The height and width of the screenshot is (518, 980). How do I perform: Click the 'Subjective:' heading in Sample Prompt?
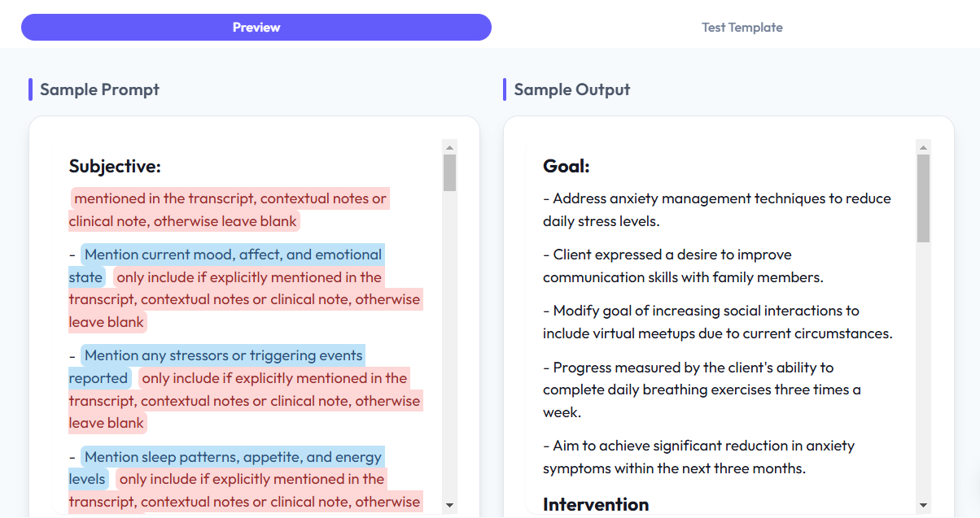click(115, 166)
